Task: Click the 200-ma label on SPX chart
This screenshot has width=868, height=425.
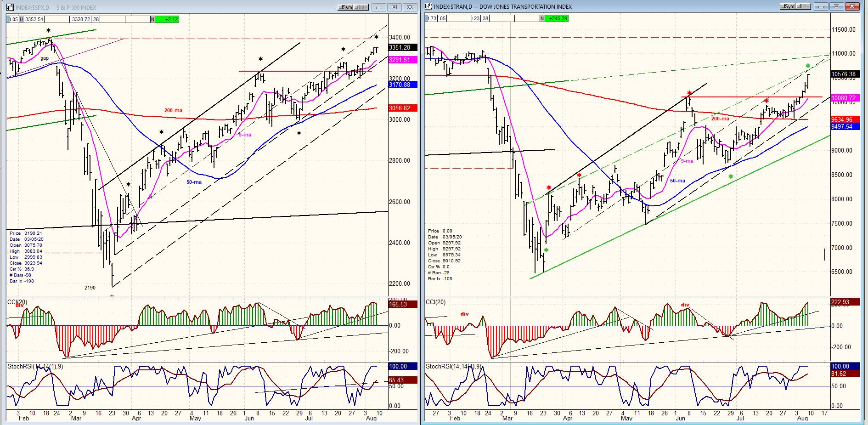Action: (173, 110)
